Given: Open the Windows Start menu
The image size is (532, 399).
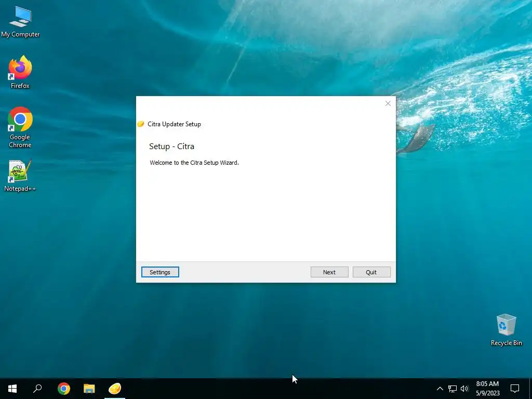Looking at the screenshot, I should pos(12,389).
